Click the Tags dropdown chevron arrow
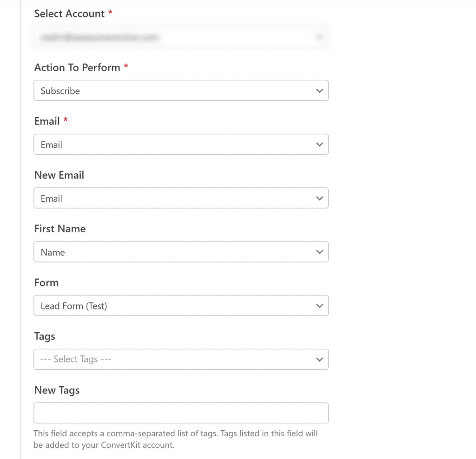Image resolution: width=476 pixels, height=459 pixels. click(319, 360)
